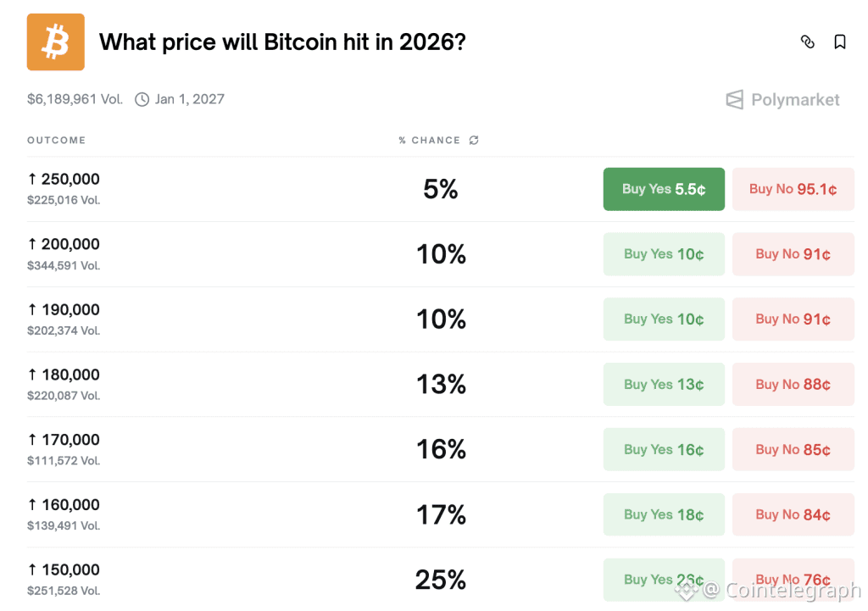Buy Yes 13¢ on the 180,000 outcome

click(664, 385)
